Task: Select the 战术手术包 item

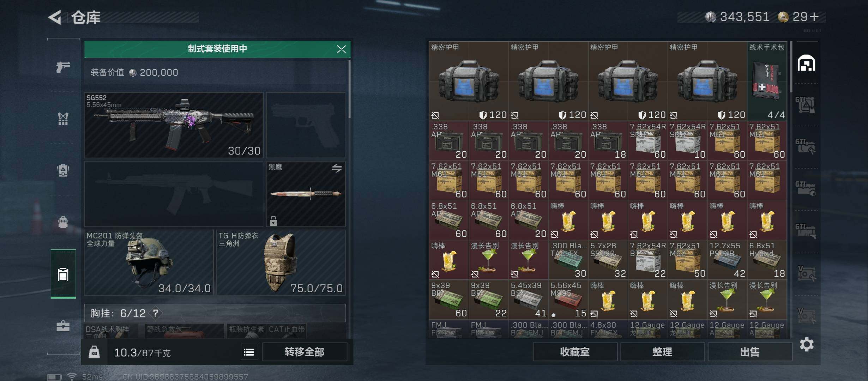Action: tap(767, 81)
